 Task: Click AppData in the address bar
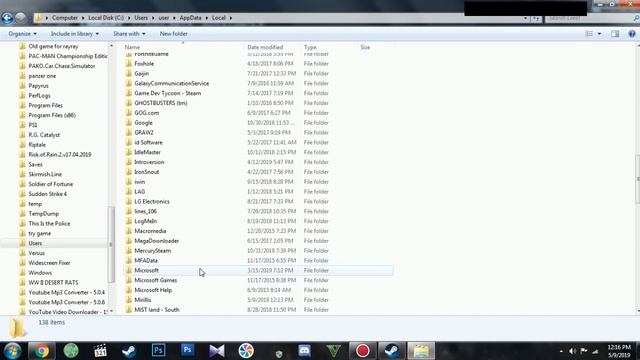click(x=191, y=18)
